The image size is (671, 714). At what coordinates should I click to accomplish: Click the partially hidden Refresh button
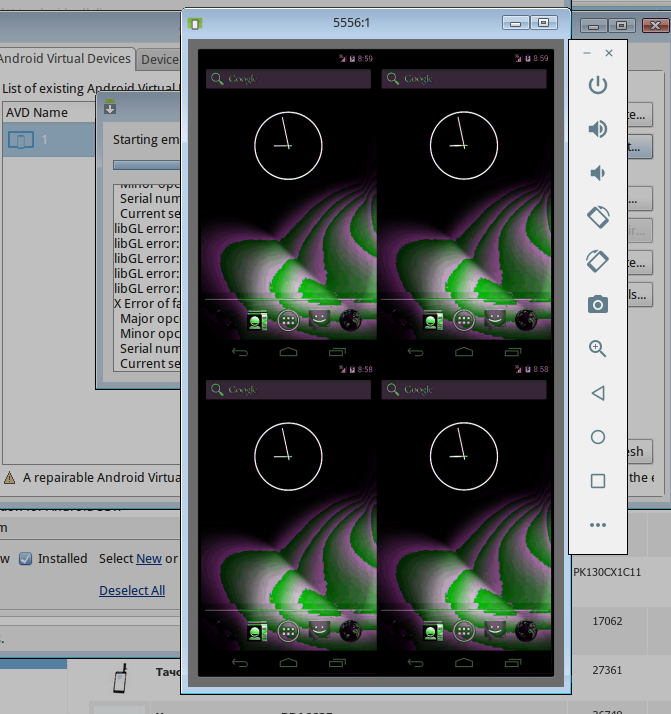[x=640, y=452]
